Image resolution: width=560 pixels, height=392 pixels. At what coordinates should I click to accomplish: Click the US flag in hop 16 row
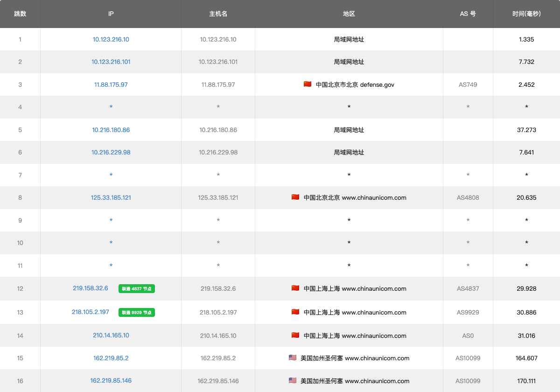292,381
